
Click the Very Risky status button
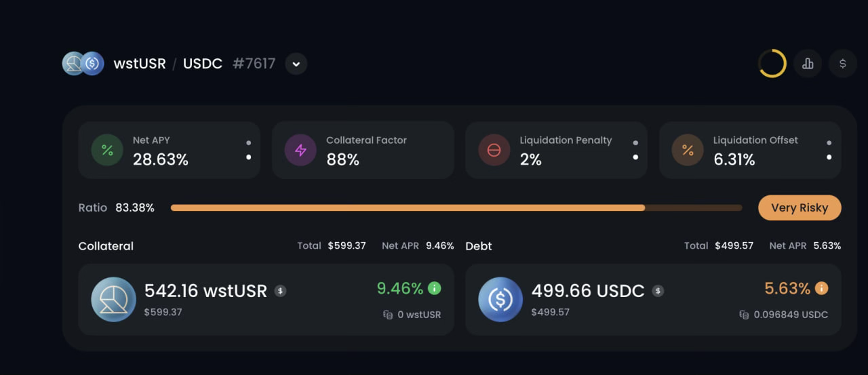pyautogui.click(x=800, y=208)
